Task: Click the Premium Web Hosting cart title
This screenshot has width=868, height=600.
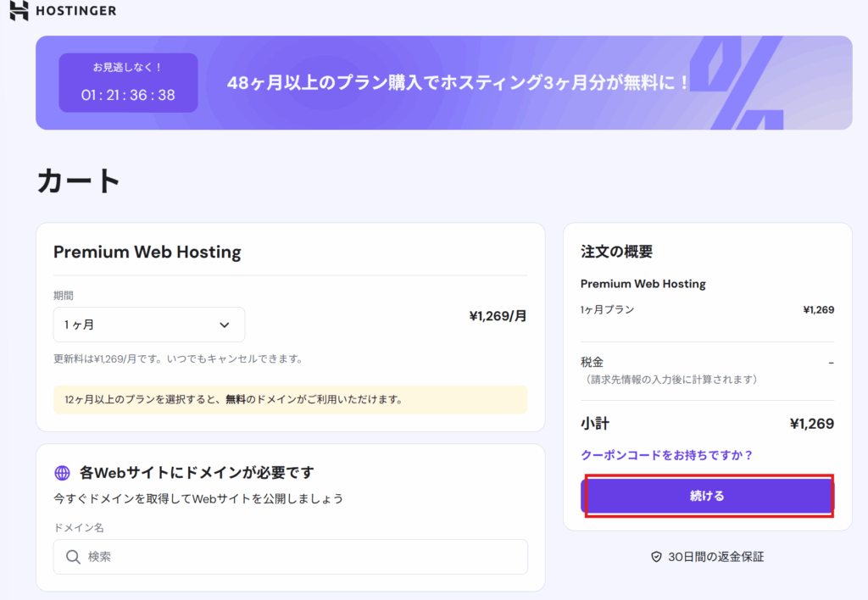Action: 147,252
